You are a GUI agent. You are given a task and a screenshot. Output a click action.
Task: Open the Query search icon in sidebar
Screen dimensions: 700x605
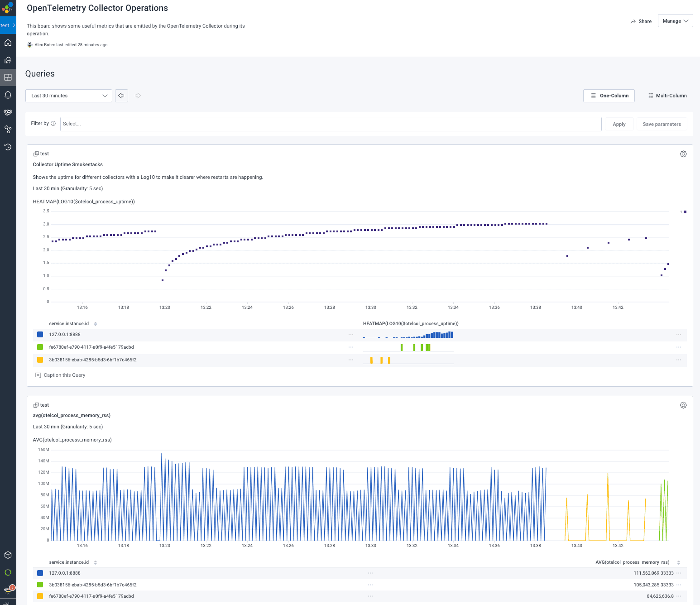pyautogui.click(x=8, y=60)
